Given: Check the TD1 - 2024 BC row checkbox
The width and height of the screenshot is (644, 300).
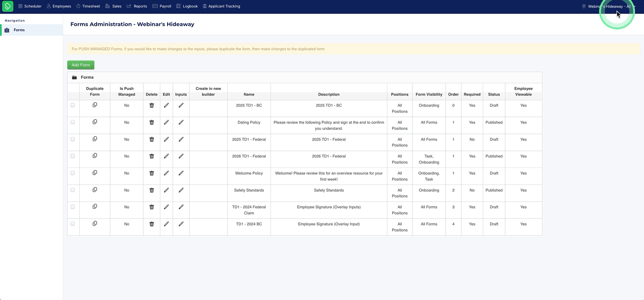Looking at the screenshot, I should (73, 224).
